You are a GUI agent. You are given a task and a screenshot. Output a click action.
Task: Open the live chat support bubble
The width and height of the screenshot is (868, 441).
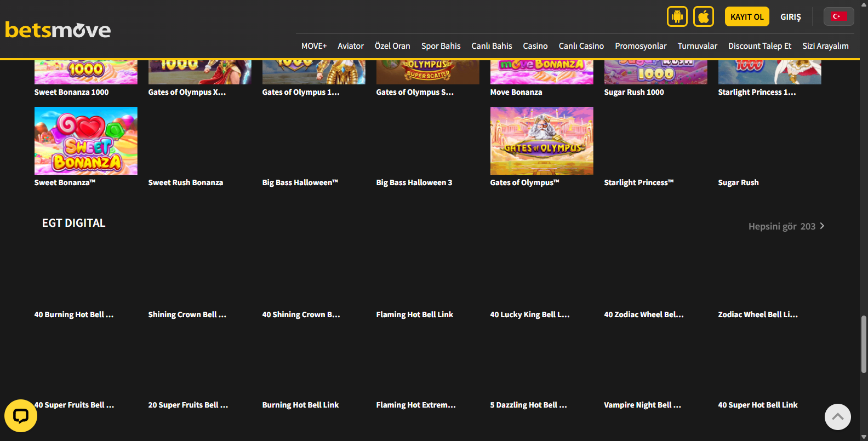pyautogui.click(x=21, y=416)
